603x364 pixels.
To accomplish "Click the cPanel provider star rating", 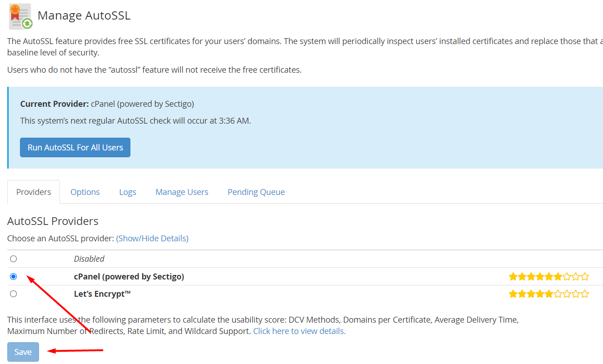I will (x=548, y=276).
